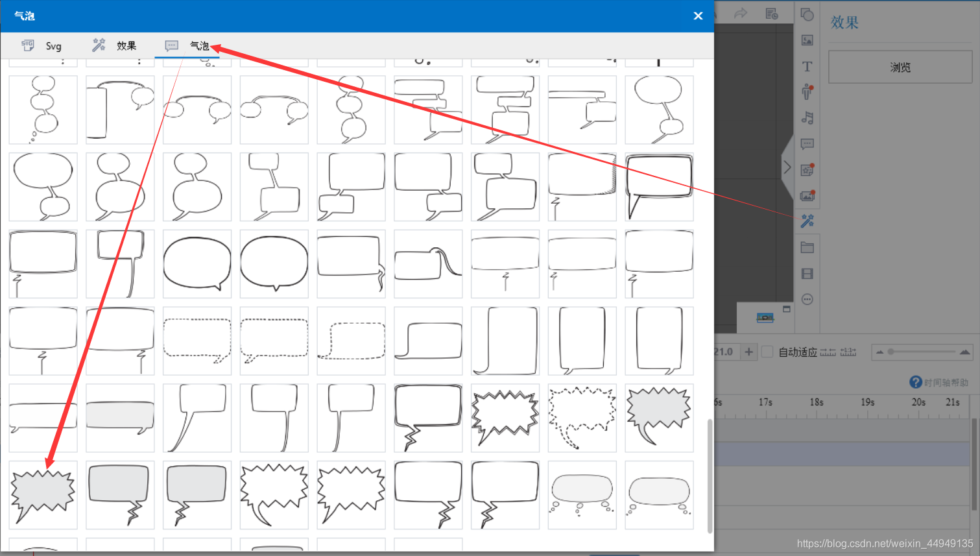Click the small window icon above the timeline

786,309
